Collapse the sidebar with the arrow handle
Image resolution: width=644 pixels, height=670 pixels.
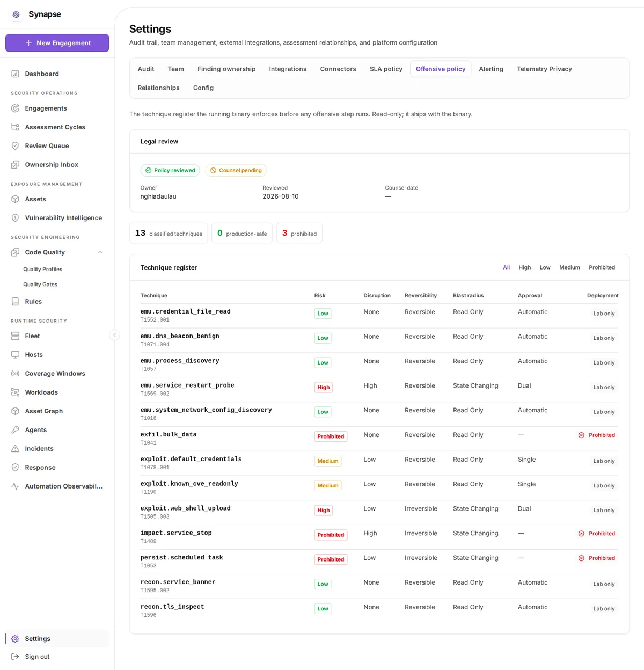click(x=114, y=335)
